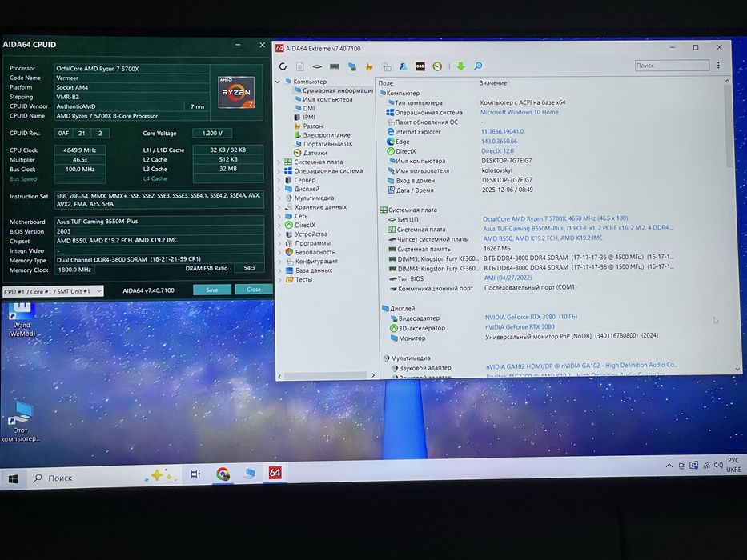Click the OctalCore AMD Ryzen 7 5700X link
This screenshot has height=560, width=747.
(x=555, y=218)
